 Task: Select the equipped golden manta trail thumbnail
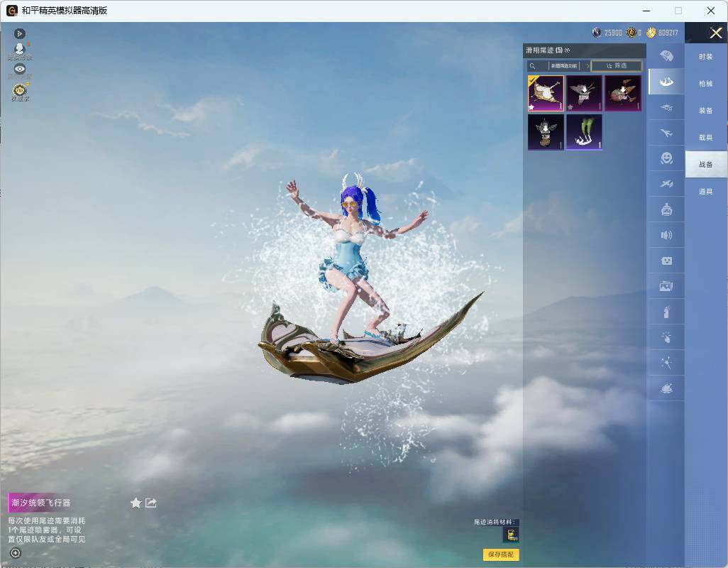point(546,93)
